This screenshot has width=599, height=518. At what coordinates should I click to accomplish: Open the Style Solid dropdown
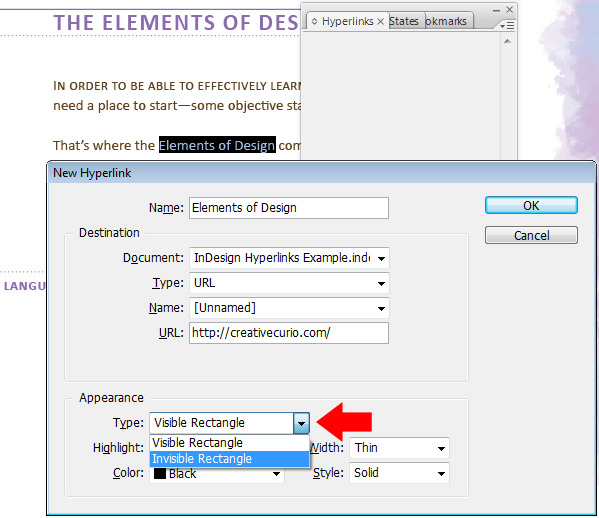(x=399, y=473)
